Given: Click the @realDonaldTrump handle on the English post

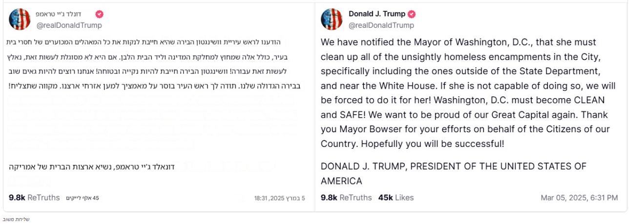Looking at the screenshot, I should click(x=381, y=25).
